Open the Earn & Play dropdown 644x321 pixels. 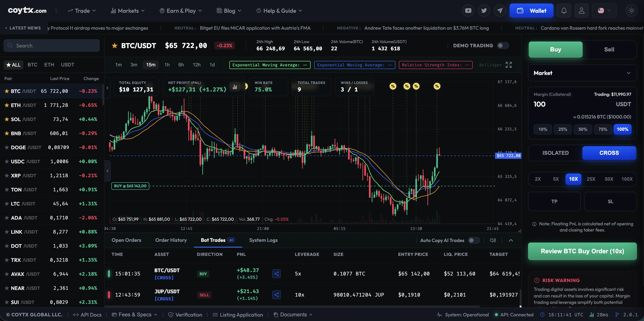181,11
